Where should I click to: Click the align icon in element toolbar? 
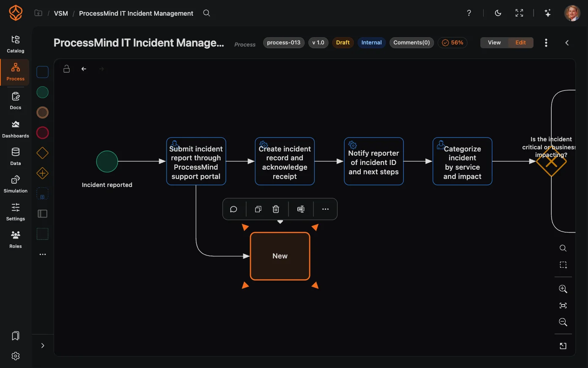[301, 209]
